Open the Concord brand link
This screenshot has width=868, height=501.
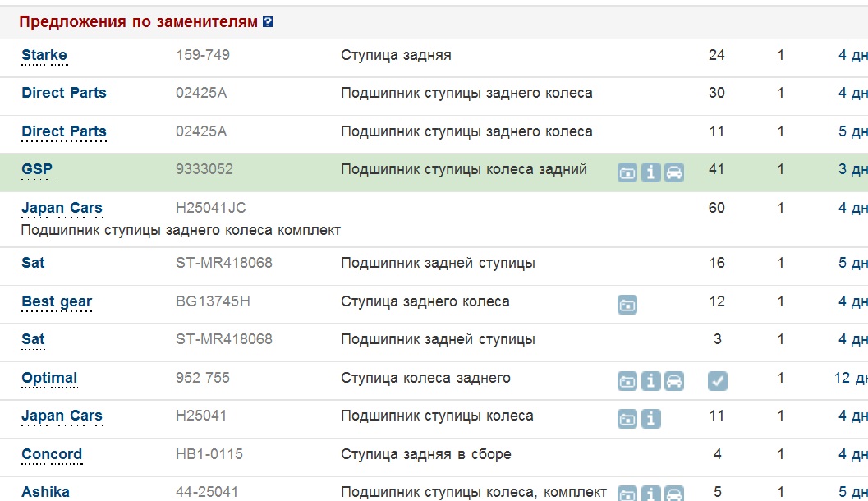point(52,454)
